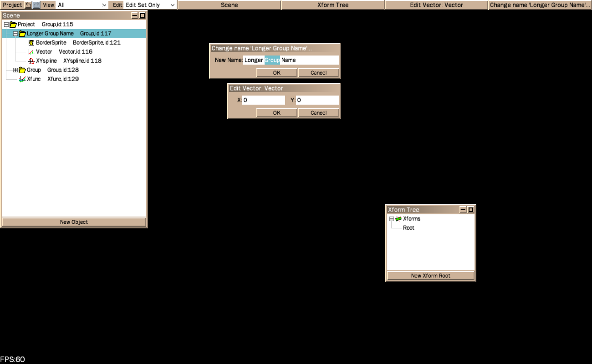Select the Xfunc graph icon
Viewport: 592px width, 364px height.
(x=22, y=79)
